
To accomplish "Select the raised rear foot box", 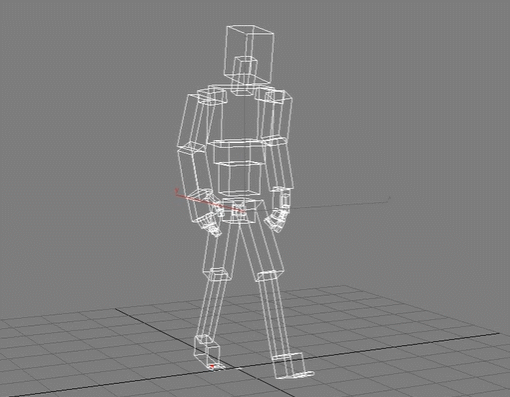I will (208, 351).
